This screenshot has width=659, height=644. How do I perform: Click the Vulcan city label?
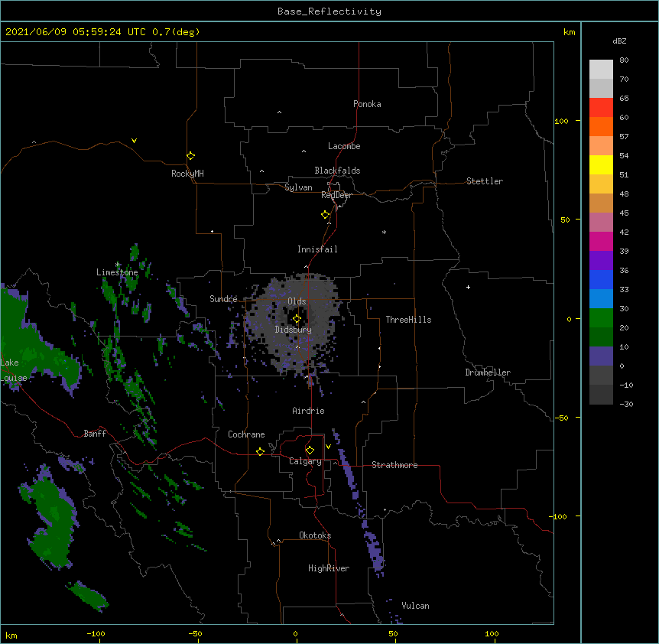click(x=415, y=606)
